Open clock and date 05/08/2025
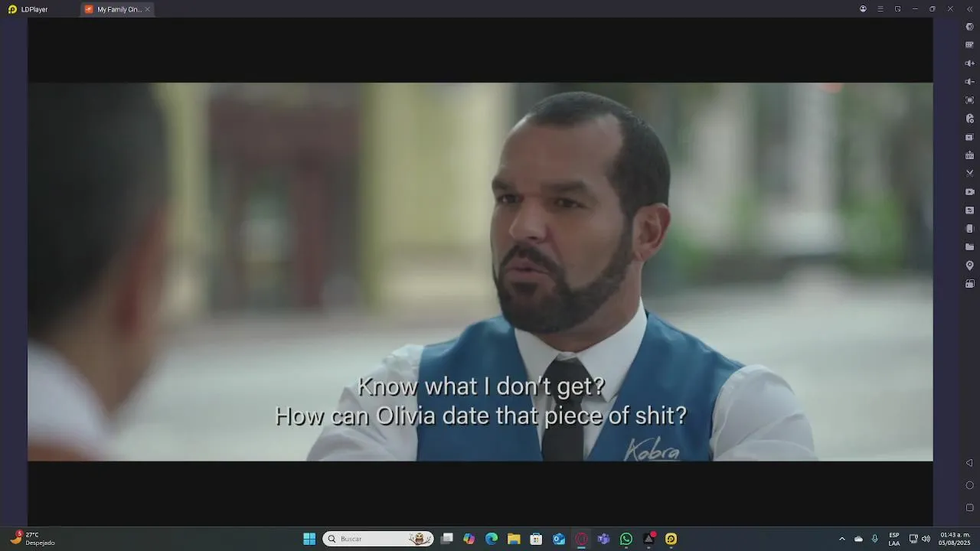The width and height of the screenshot is (980, 551). pyautogui.click(x=955, y=539)
